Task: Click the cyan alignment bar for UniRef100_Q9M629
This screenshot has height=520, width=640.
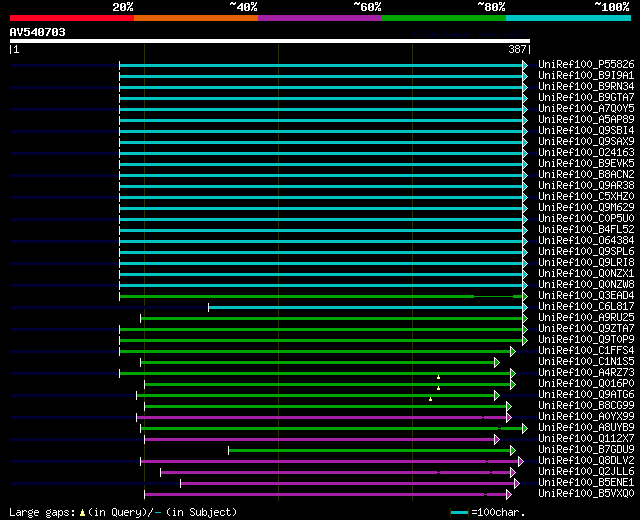Action: 321,208
